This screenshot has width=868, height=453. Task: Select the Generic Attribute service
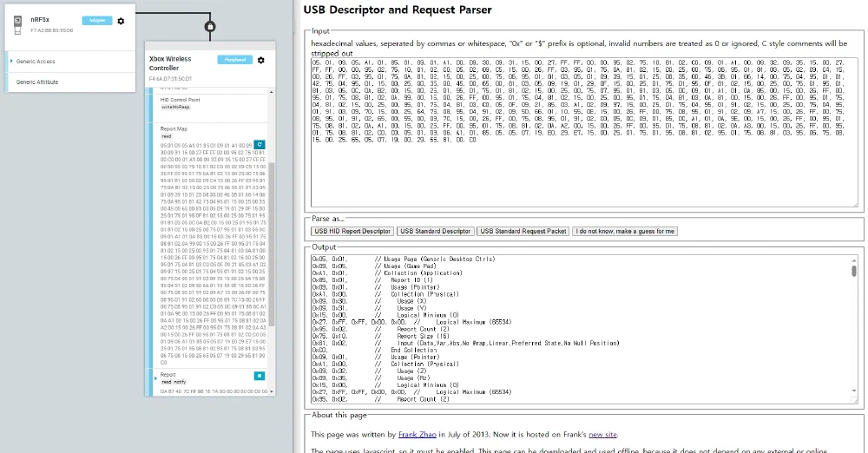coord(37,82)
